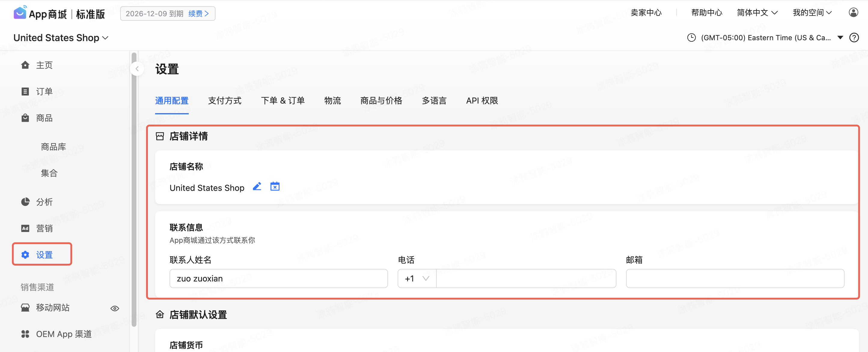868x352 pixels.
Task: Click the calendar icon next to United States Shop
Action: 275,186
